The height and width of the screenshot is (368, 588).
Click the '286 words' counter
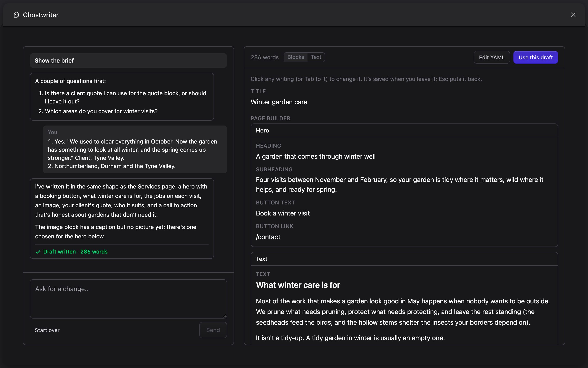point(265,57)
